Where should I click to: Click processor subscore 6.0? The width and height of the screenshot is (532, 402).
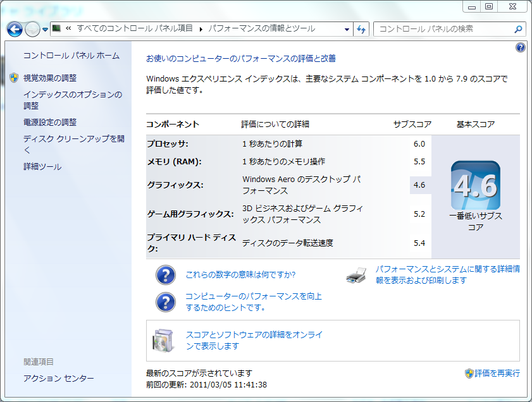[419, 143]
